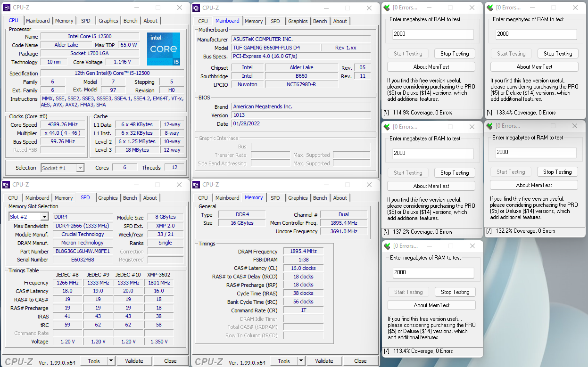Focus RAM megabytes field in 113.4% coverage window
588x367 pixels.
433,272
